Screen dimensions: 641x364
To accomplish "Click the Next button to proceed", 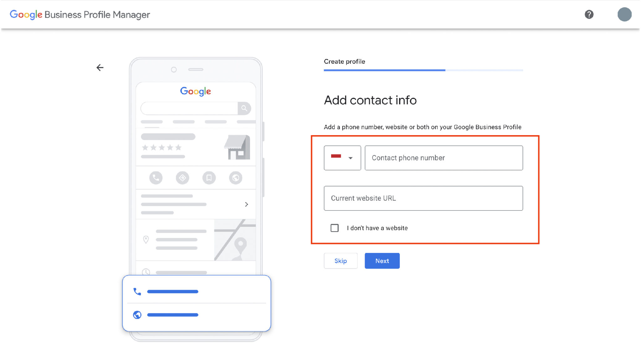I will coord(381,261).
